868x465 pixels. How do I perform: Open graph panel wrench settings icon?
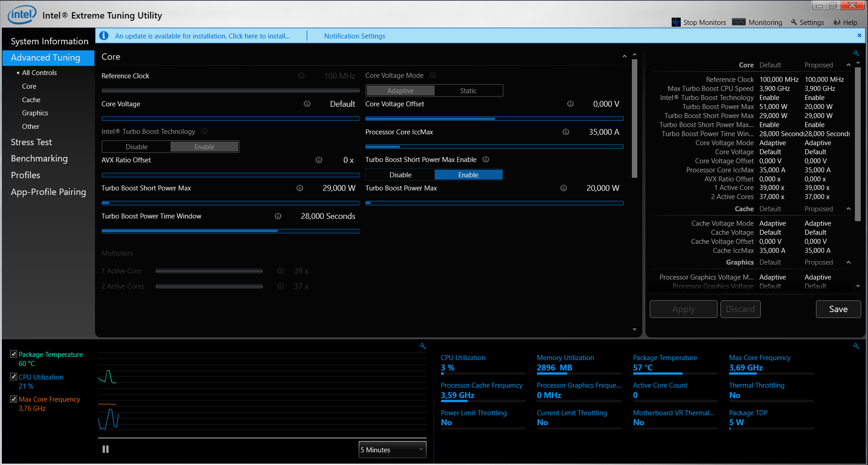tap(422, 346)
